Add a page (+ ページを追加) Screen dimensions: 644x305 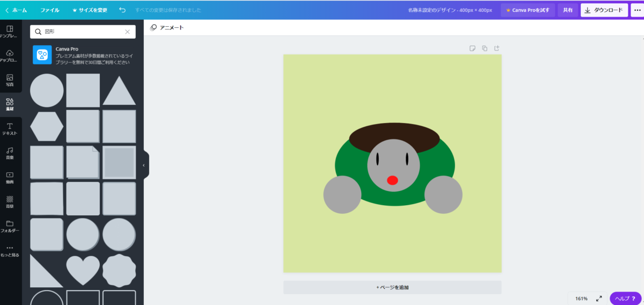coord(392,287)
